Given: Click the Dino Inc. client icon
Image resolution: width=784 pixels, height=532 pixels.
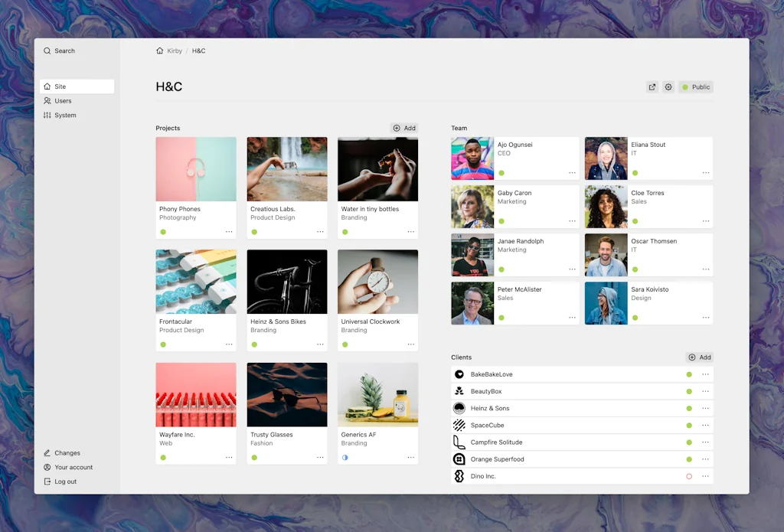Looking at the screenshot, I should click(x=459, y=476).
